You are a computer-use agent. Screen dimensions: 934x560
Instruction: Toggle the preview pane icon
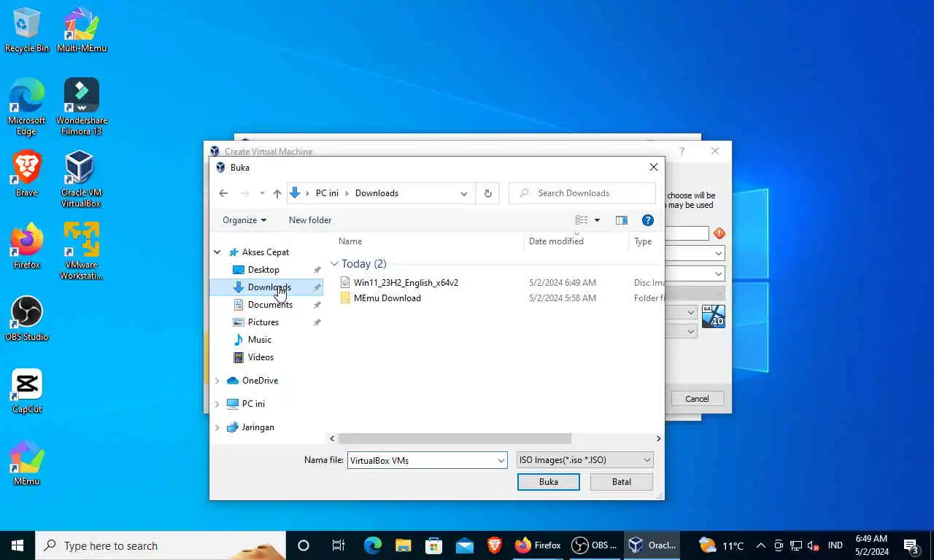pyautogui.click(x=622, y=220)
